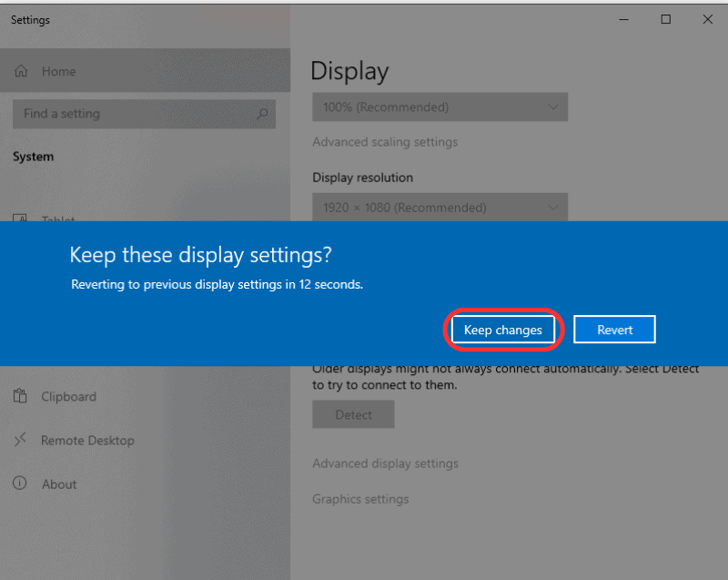
Task: Expand the 1920 × 1080 resolution dropdown
Action: 440,208
